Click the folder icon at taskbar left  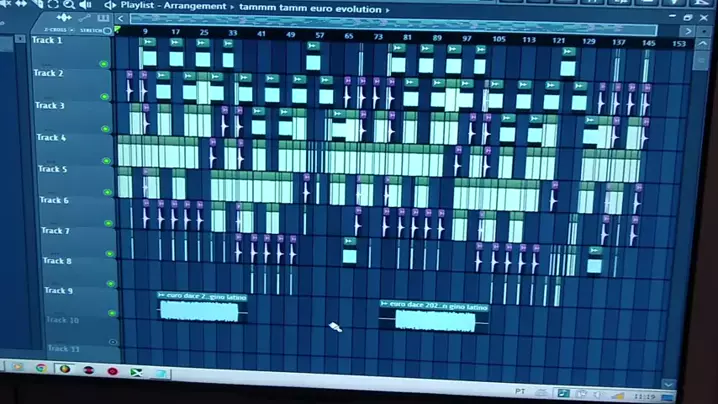tap(17, 366)
